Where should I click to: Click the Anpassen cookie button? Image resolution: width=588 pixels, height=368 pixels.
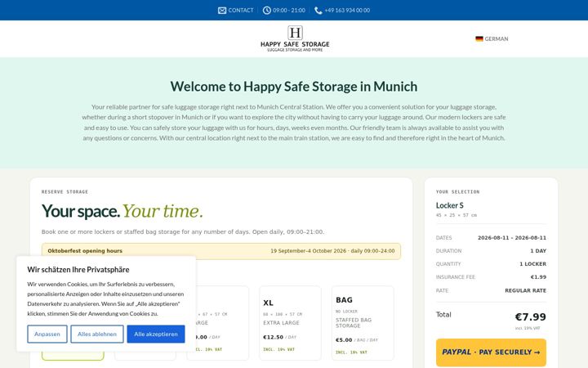[47, 334]
